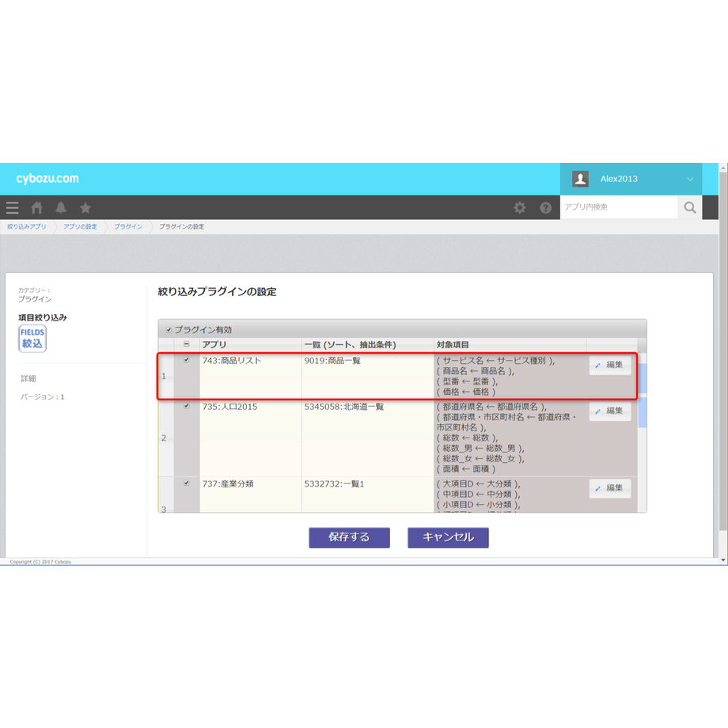
Task: Select the 743:商品リスト cell
Action: tap(251, 376)
